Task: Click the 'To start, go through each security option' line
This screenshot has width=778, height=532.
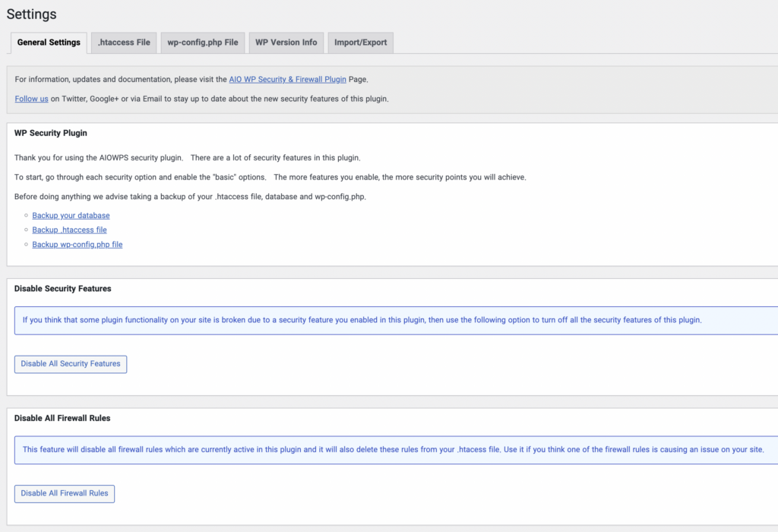Action: click(x=270, y=177)
